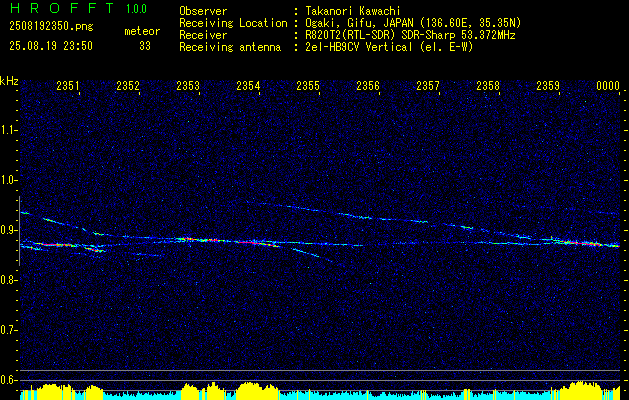The height and width of the screenshot is (400, 629).
Task: Click the 0.7 frequency axis label
Action: point(9,330)
